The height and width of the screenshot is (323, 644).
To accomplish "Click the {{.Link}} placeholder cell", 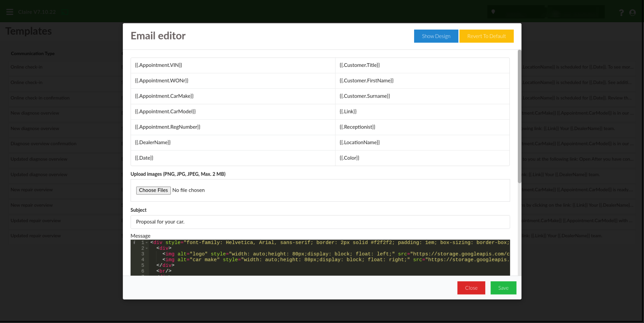I will tap(422, 112).
